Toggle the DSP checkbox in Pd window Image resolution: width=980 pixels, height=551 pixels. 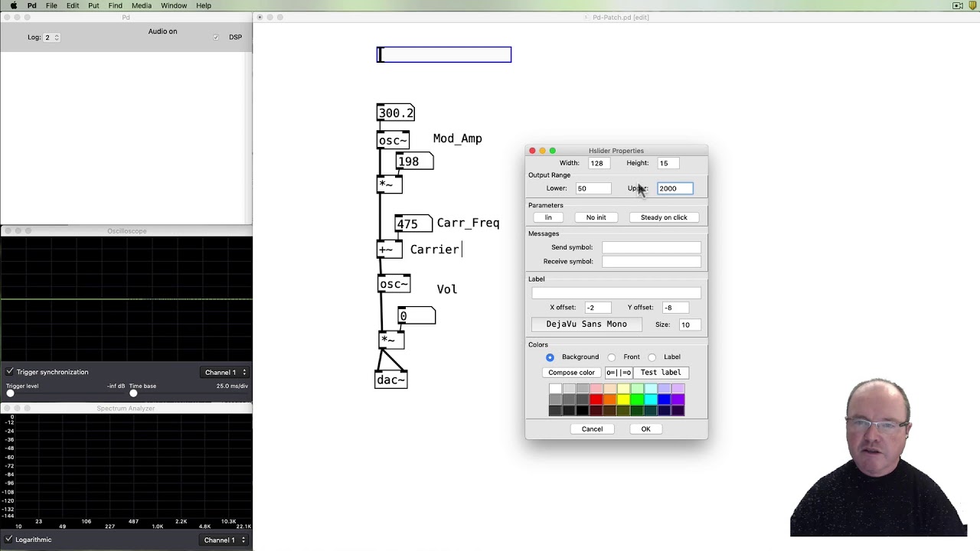point(215,37)
